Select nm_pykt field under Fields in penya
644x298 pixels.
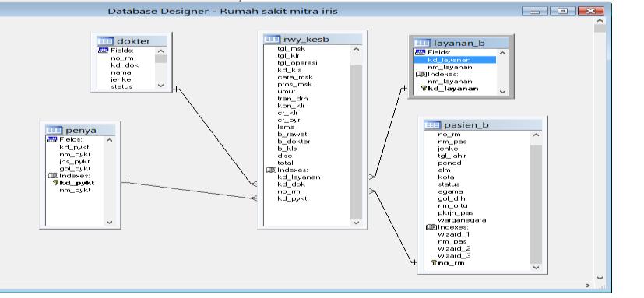point(75,154)
